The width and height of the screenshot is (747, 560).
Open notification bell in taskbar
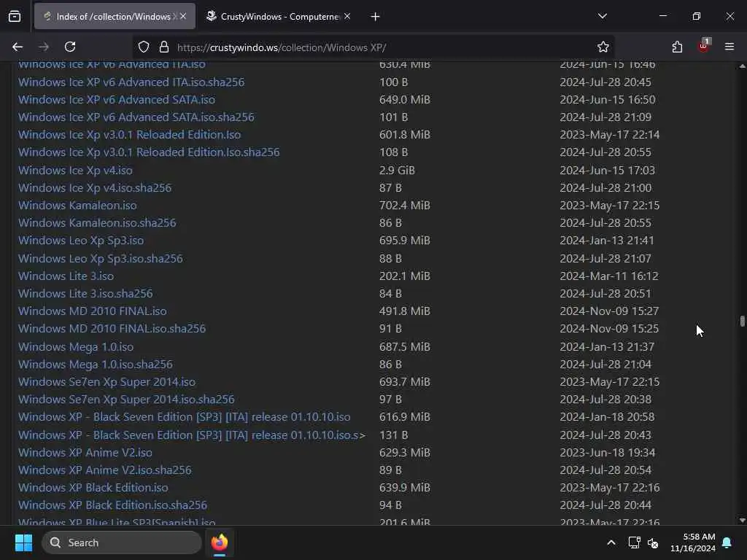coord(727,542)
